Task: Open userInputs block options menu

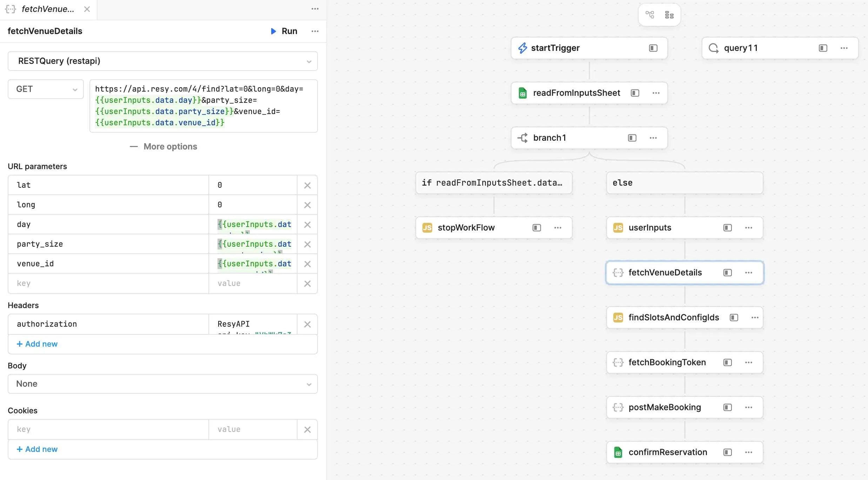Action: pyautogui.click(x=749, y=228)
